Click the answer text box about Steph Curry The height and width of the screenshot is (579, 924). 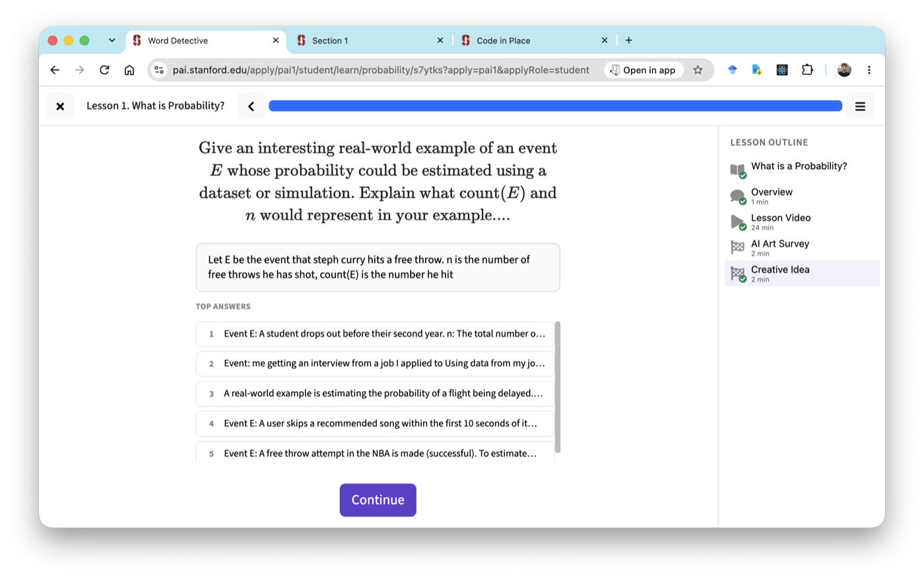(x=378, y=267)
